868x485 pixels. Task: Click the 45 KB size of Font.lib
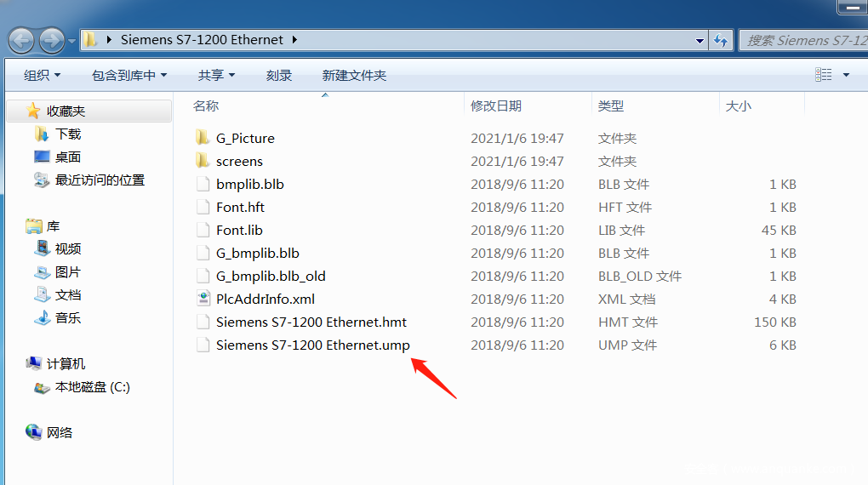779,230
